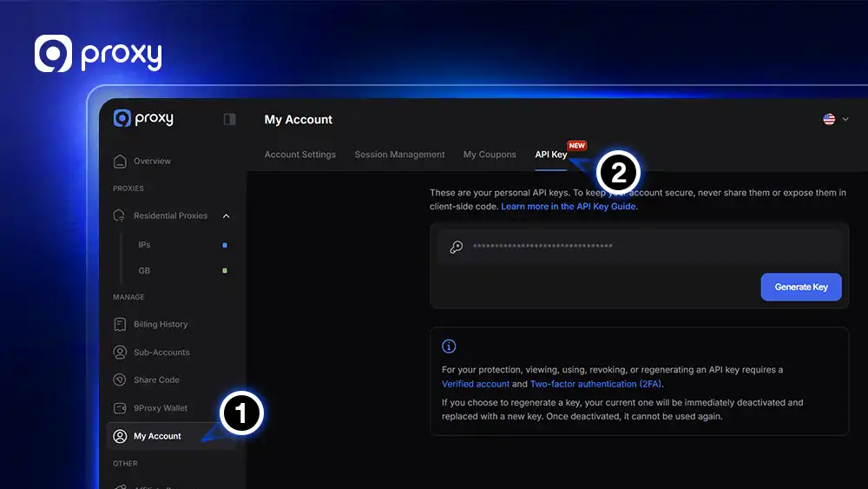
Task: Click the key icon in API field
Action: click(x=456, y=247)
